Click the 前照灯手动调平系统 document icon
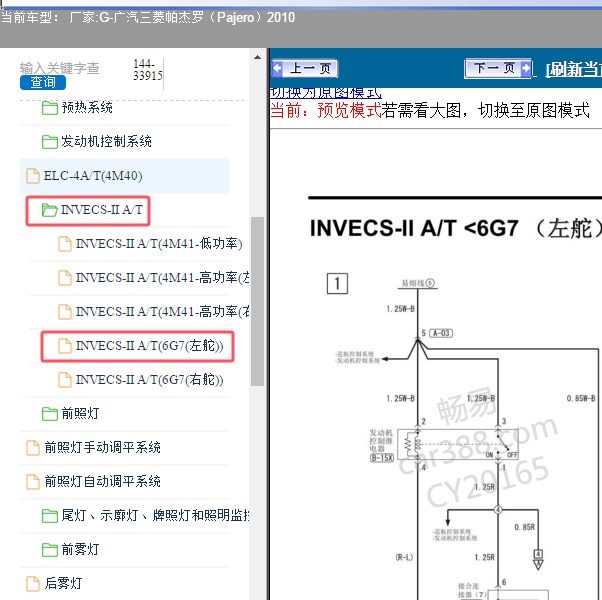Screen dimensions: 602x600 (x=33, y=448)
